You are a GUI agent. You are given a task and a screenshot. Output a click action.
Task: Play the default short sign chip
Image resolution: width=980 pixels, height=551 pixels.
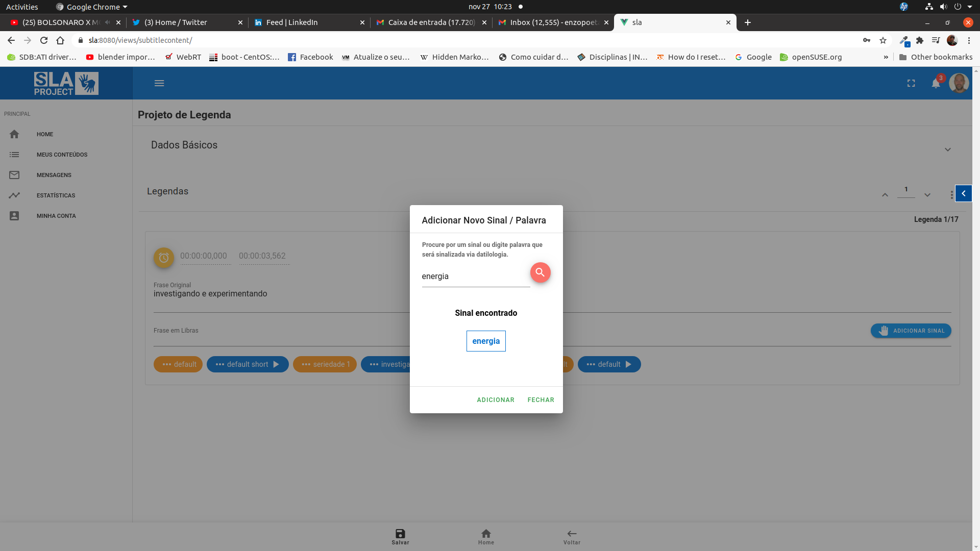click(x=276, y=364)
